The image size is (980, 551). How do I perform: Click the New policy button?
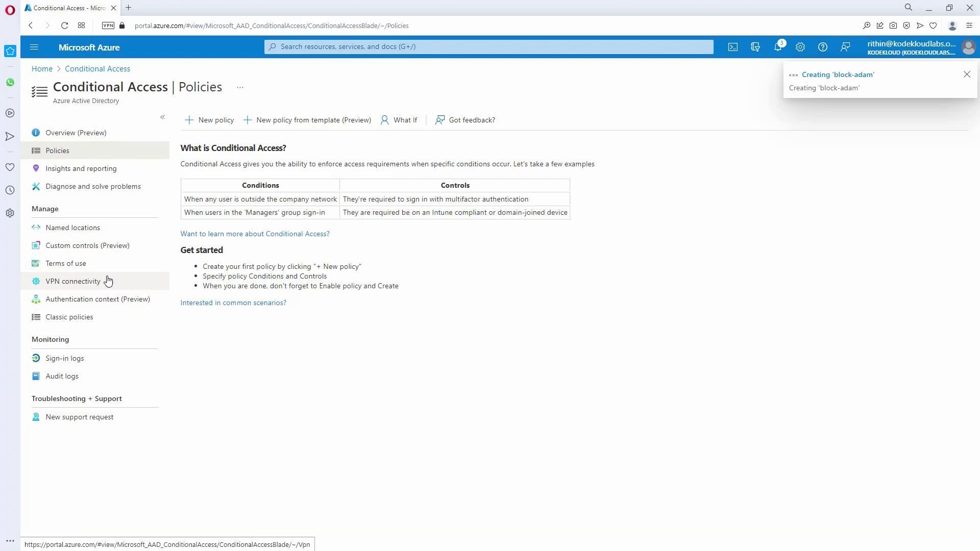[x=209, y=120]
